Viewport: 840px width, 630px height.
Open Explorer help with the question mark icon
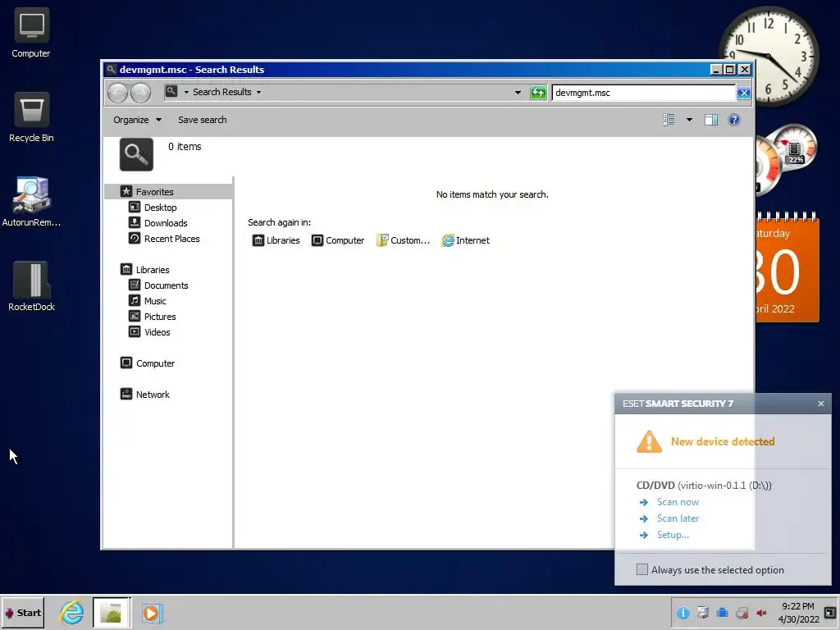[x=734, y=120]
